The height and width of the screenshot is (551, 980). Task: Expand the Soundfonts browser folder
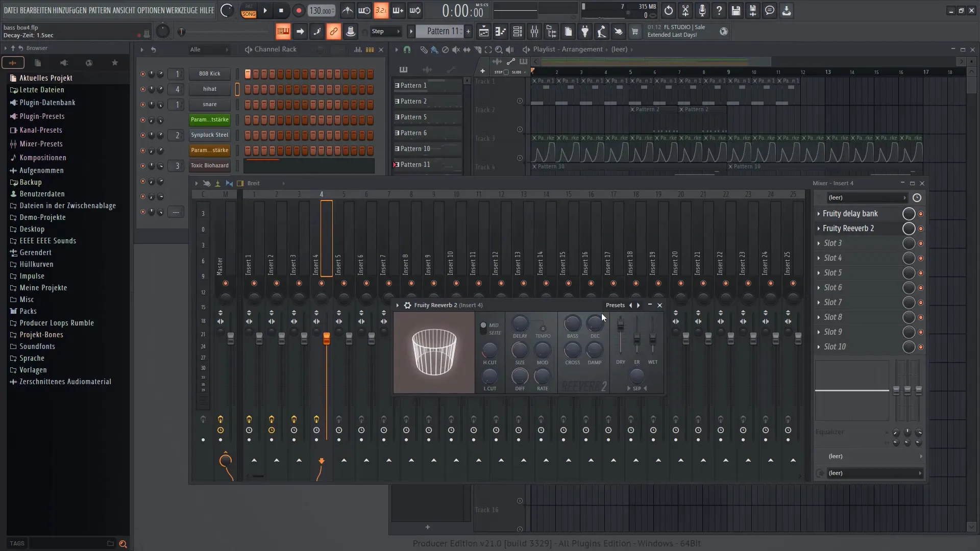tap(37, 346)
